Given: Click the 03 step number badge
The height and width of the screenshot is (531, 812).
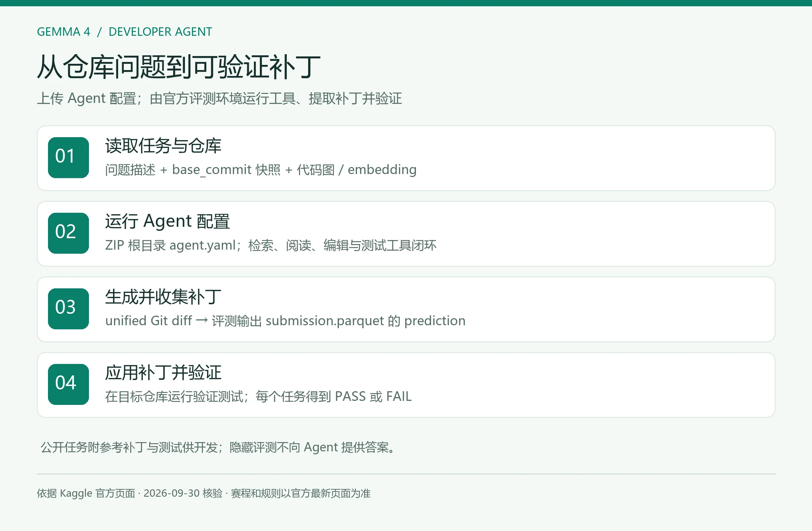Looking at the screenshot, I should pos(68,309).
